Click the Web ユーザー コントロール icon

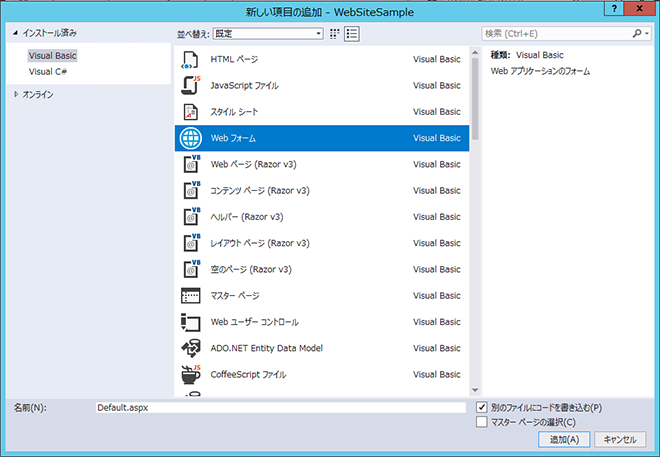point(191,322)
